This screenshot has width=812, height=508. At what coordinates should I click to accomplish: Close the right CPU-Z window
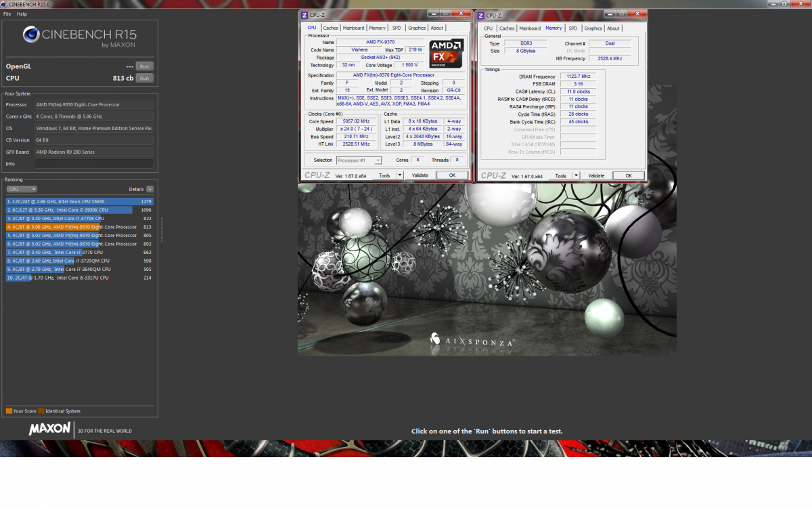pyautogui.click(x=637, y=15)
